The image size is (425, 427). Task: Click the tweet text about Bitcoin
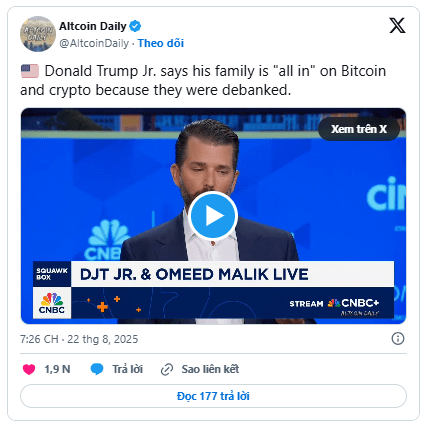(203, 80)
